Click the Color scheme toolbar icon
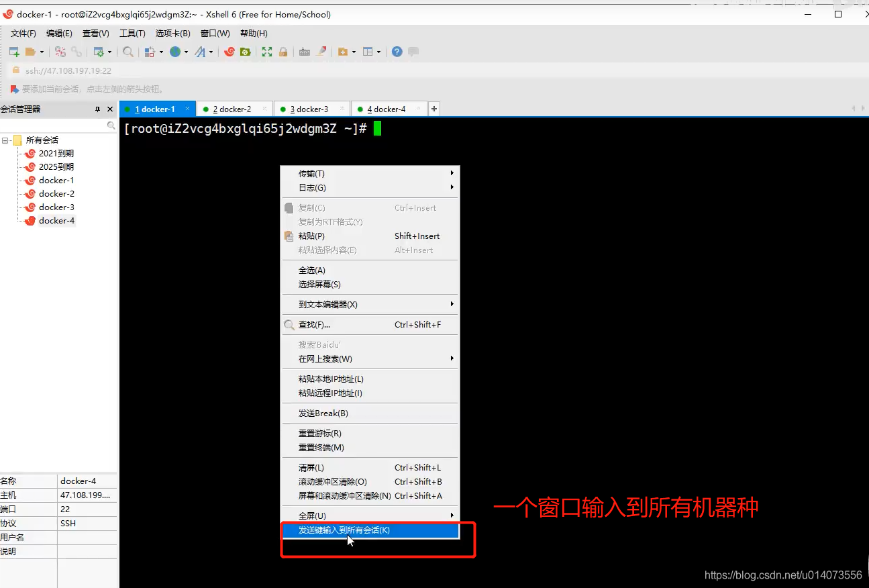 [150, 52]
